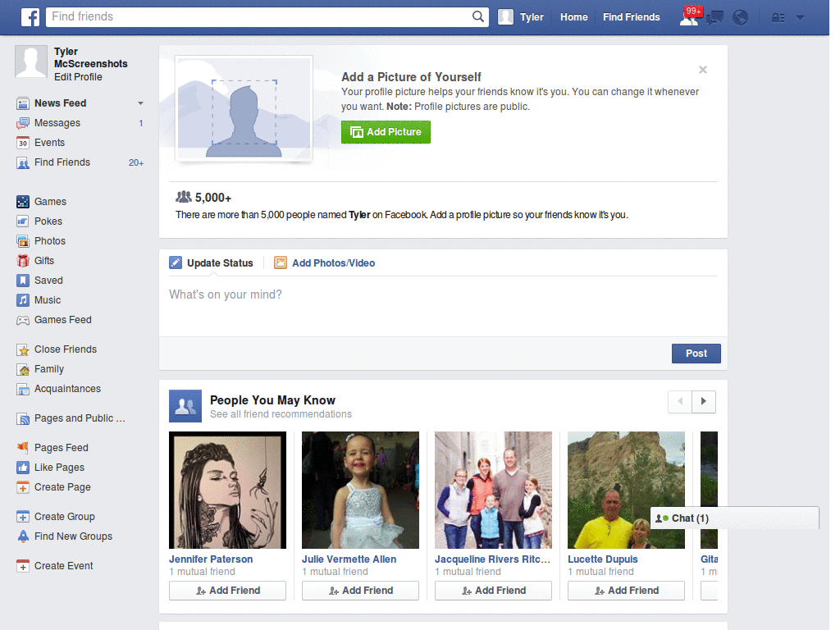
Task: Click the Photos sidebar icon
Action: 22,242
